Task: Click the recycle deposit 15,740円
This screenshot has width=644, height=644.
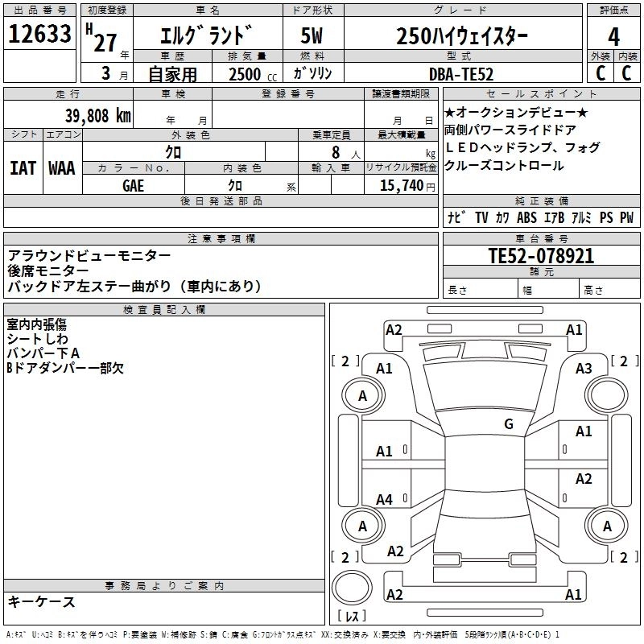Action: click(x=407, y=186)
